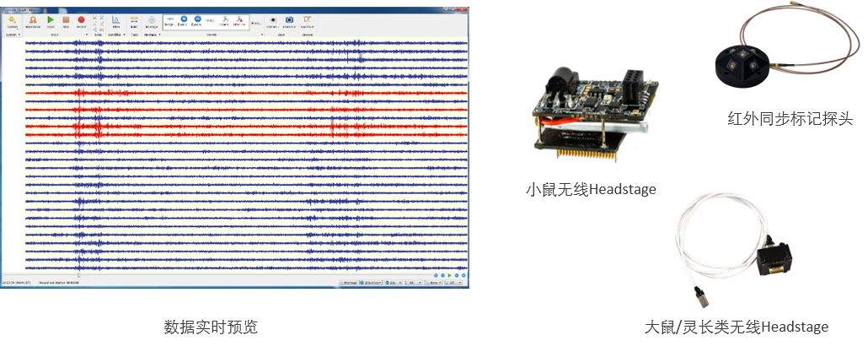
Task: Open the Spectrum analysis tool
Action: point(307,20)
